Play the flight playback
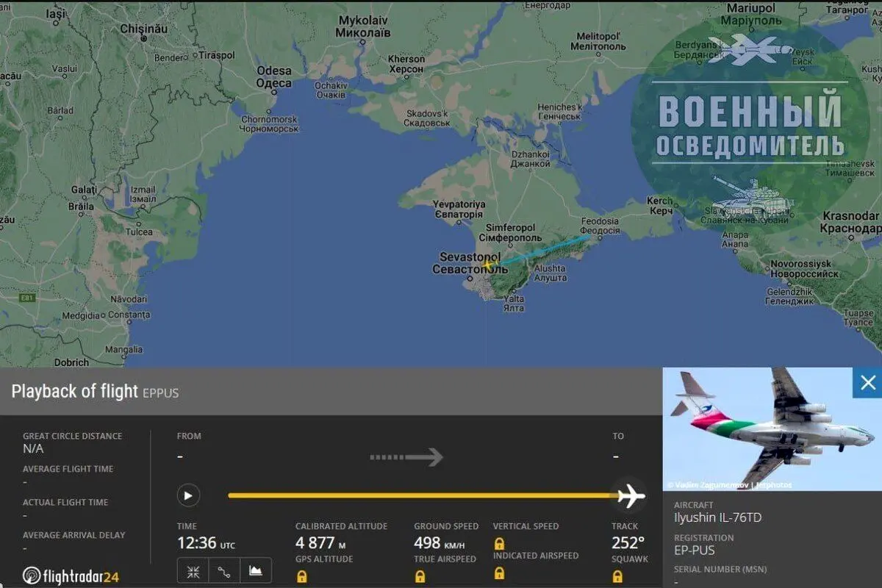The width and height of the screenshot is (882, 588). [x=188, y=495]
